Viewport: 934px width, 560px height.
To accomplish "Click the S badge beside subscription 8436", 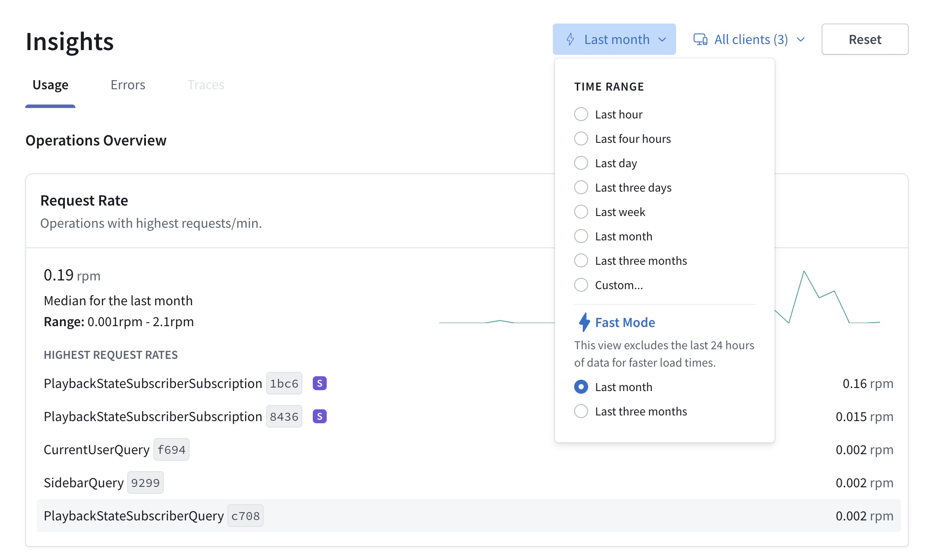I will [x=319, y=416].
